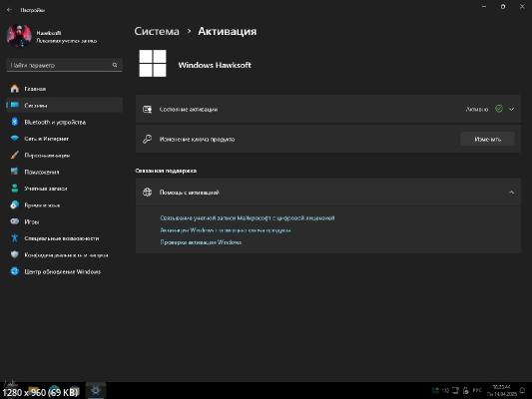Screen dimensions: 532x399
Task: Go to Персонализация settings
Action: click(65, 156)
